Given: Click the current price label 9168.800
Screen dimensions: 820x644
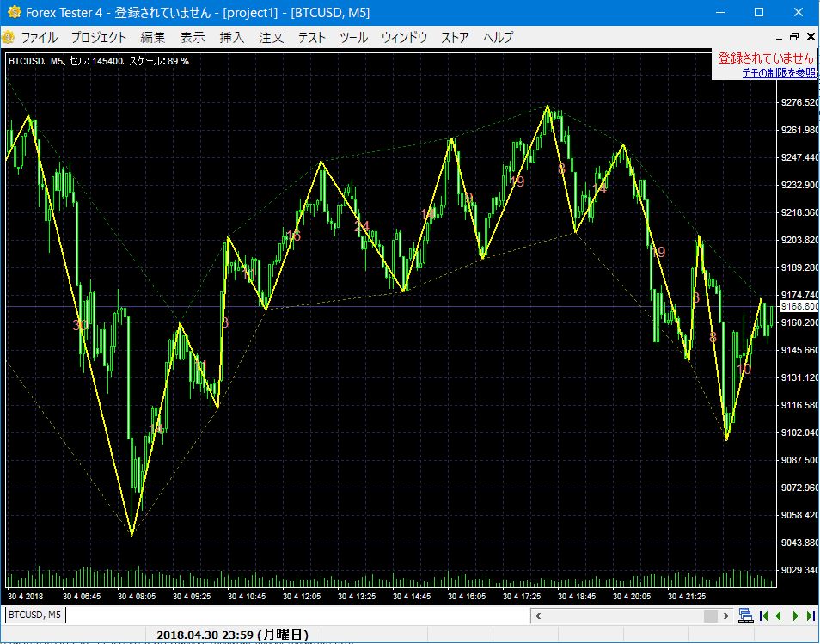Looking at the screenshot, I should (x=799, y=306).
